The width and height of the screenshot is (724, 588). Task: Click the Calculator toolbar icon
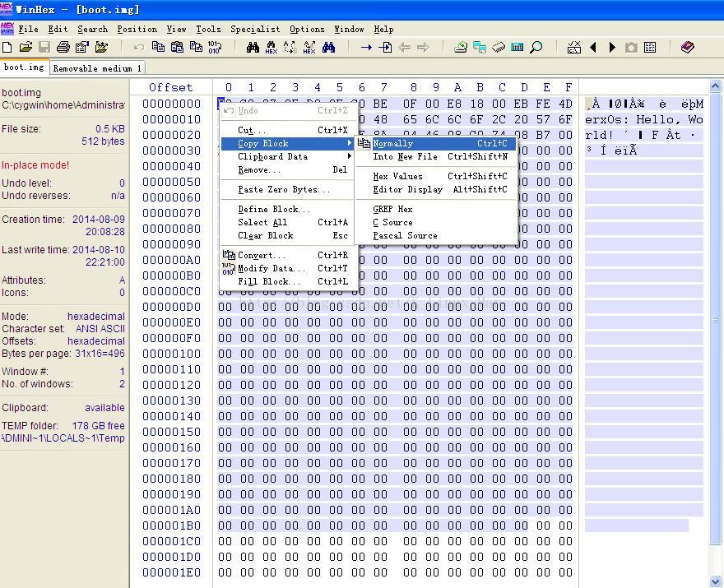tap(517, 47)
